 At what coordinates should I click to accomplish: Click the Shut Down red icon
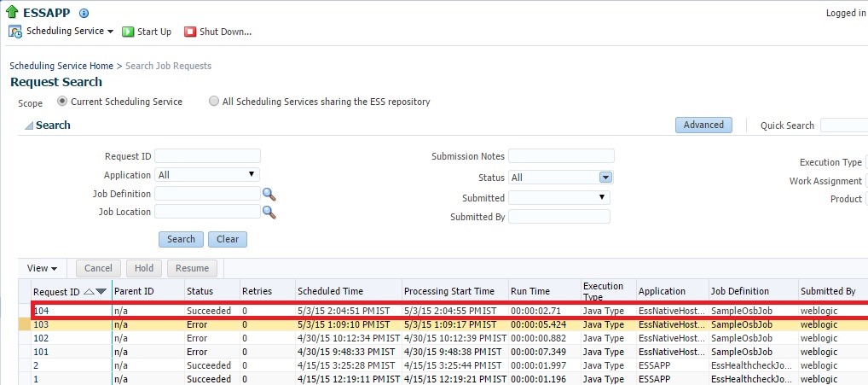[x=190, y=32]
